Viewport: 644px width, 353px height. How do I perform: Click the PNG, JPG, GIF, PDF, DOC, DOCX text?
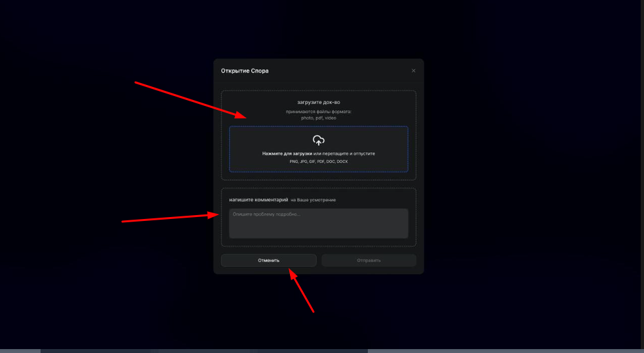pyautogui.click(x=319, y=161)
